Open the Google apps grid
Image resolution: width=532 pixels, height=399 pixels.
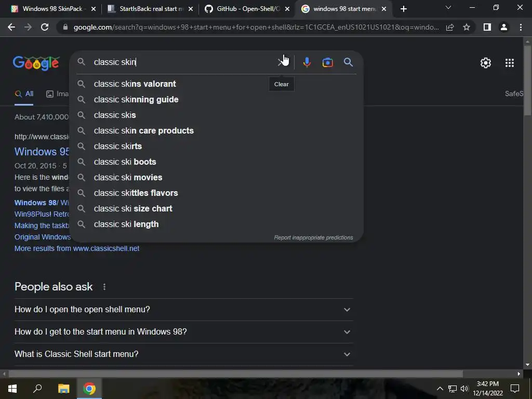(x=510, y=63)
